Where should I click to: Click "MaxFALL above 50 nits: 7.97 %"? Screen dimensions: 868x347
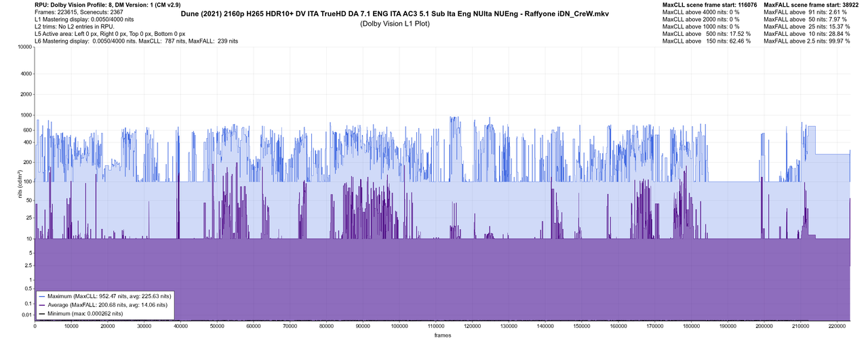pyautogui.click(x=805, y=19)
